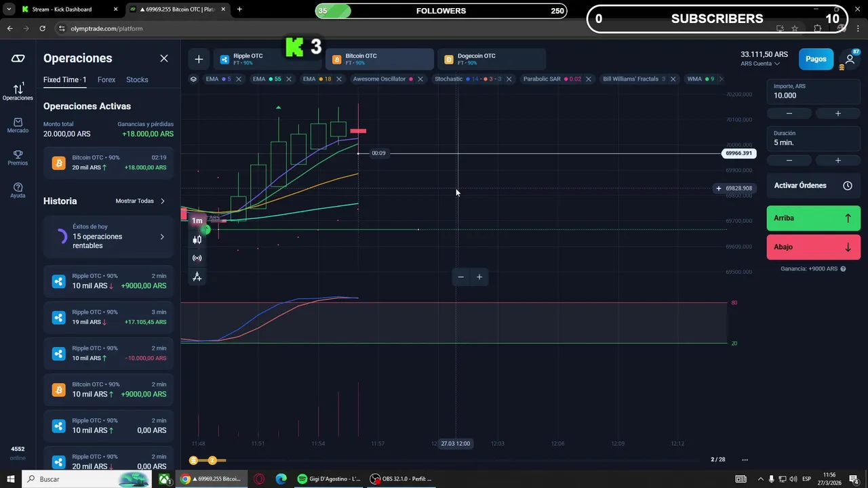
Task: Close the Operaciones panel
Action: click(164, 58)
